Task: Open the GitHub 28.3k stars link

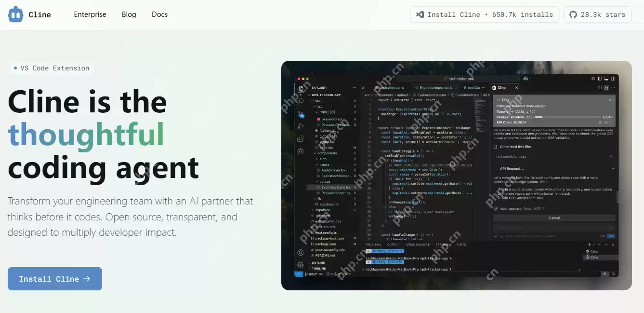Action: [597, 14]
